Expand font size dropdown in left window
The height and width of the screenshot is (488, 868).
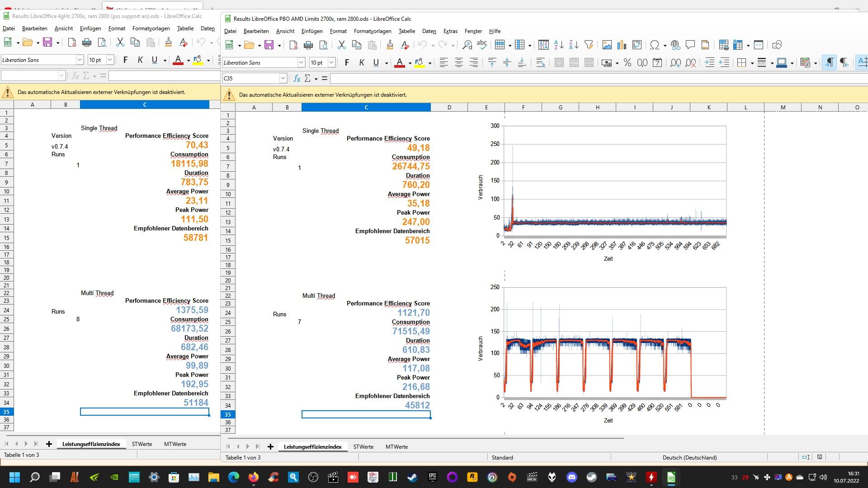click(x=110, y=60)
